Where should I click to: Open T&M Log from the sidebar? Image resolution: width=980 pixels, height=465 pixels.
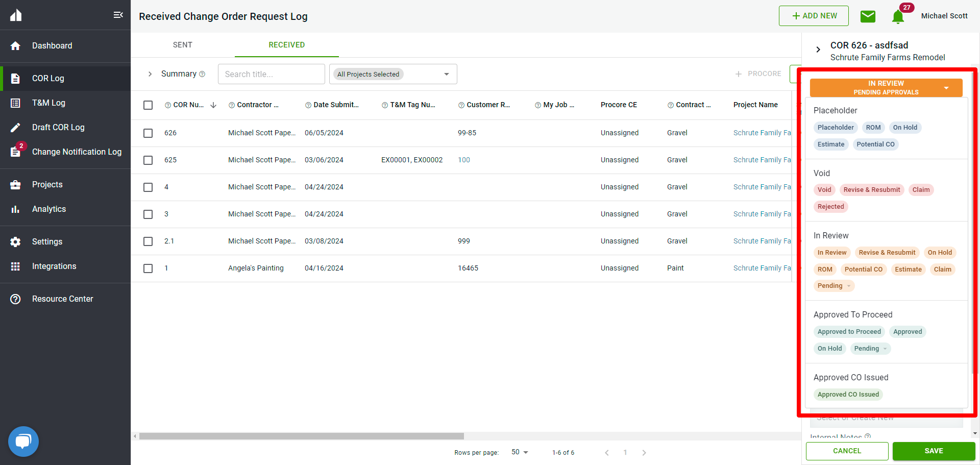48,103
